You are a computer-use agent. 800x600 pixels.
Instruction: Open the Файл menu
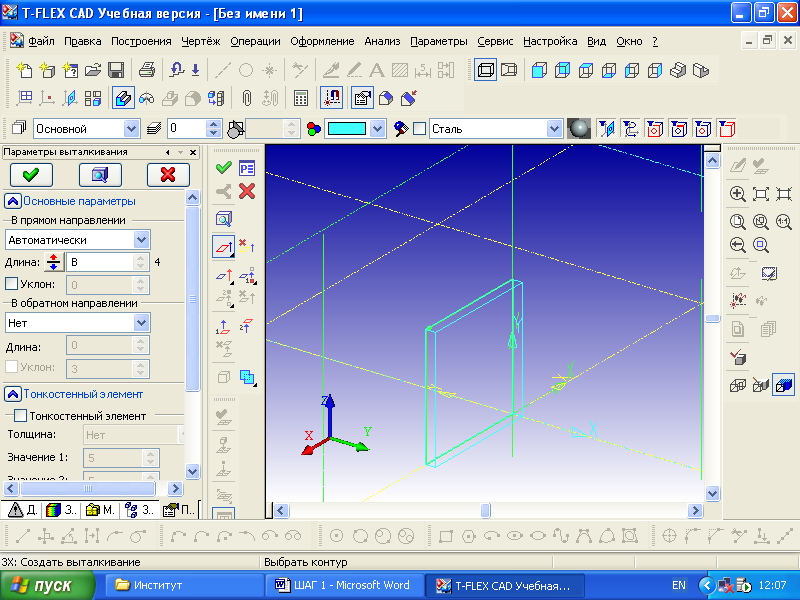41,41
